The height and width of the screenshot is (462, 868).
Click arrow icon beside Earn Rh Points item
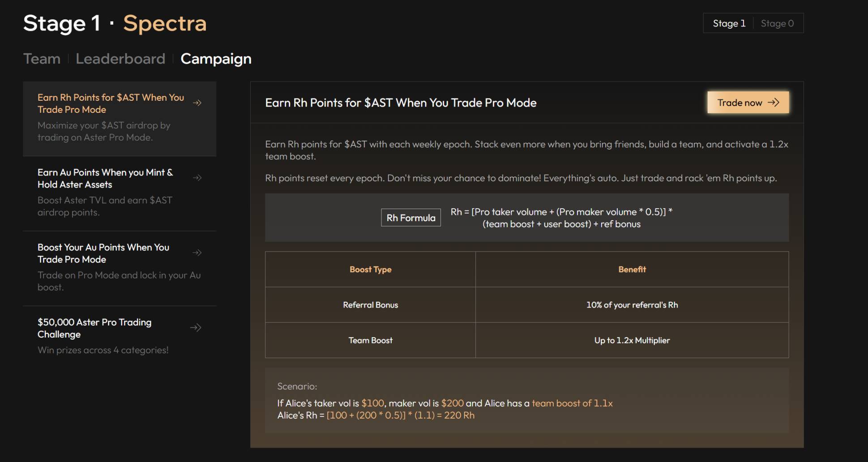tap(197, 103)
